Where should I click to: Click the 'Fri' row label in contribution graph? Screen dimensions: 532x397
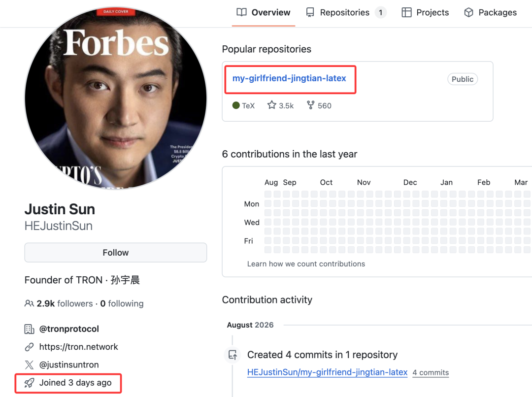pyautogui.click(x=248, y=241)
